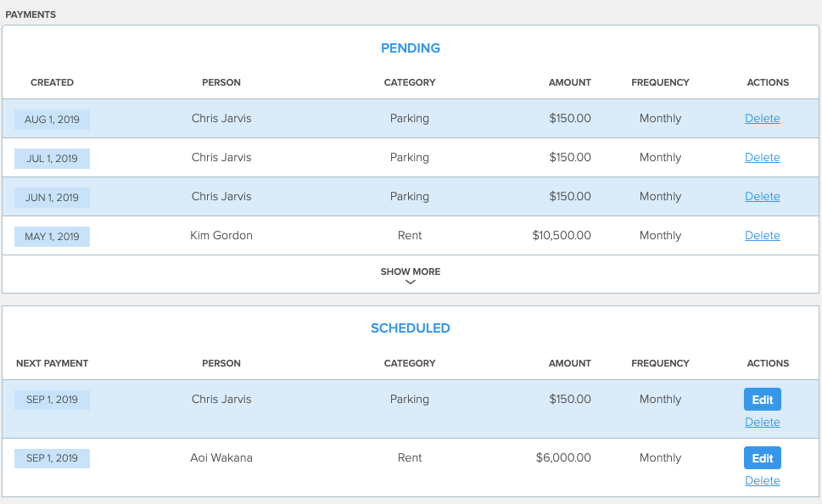Edit Chris Jarvis's scheduled parking payment
822x504 pixels.
[763, 400]
